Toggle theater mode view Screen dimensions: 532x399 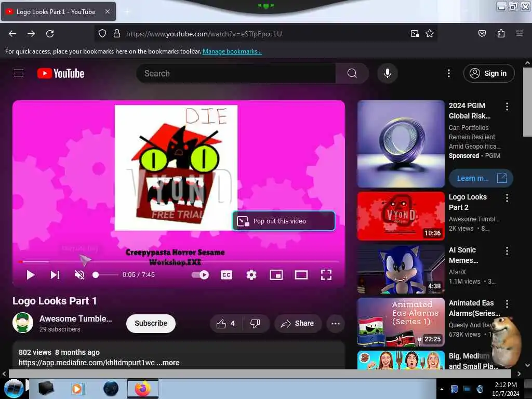pyautogui.click(x=301, y=275)
